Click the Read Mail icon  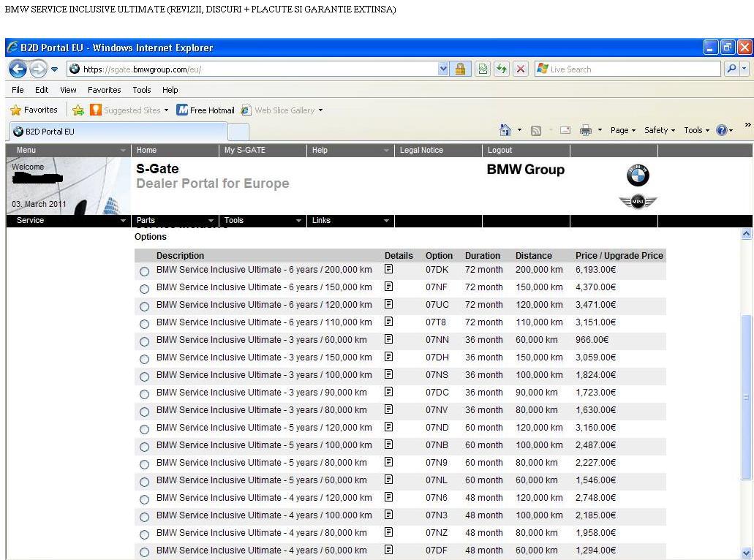coord(565,130)
